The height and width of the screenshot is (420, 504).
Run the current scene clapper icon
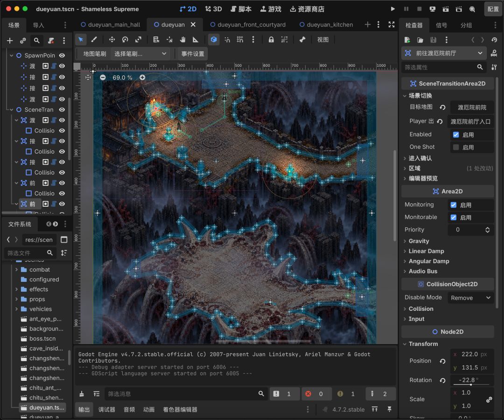[x=446, y=9]
